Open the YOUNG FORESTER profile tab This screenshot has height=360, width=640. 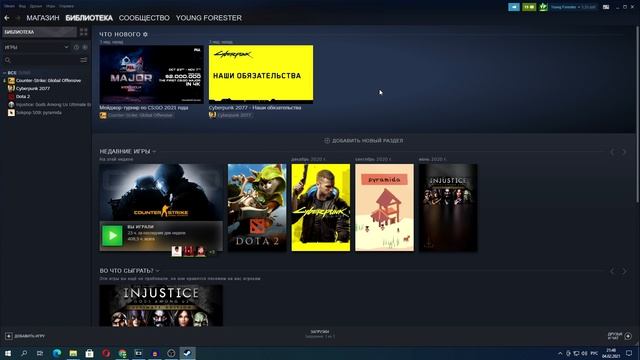pos(209,18)
